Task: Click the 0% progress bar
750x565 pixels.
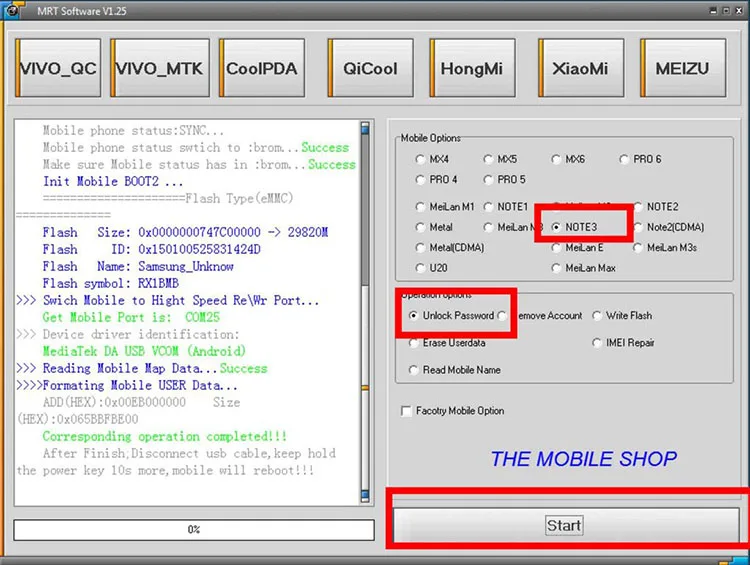Action: 194,530
